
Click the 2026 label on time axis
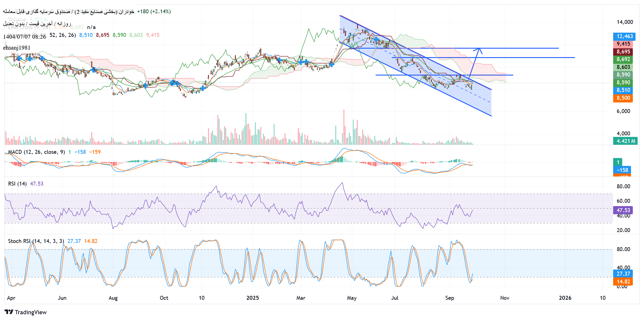tap(565, 298)
